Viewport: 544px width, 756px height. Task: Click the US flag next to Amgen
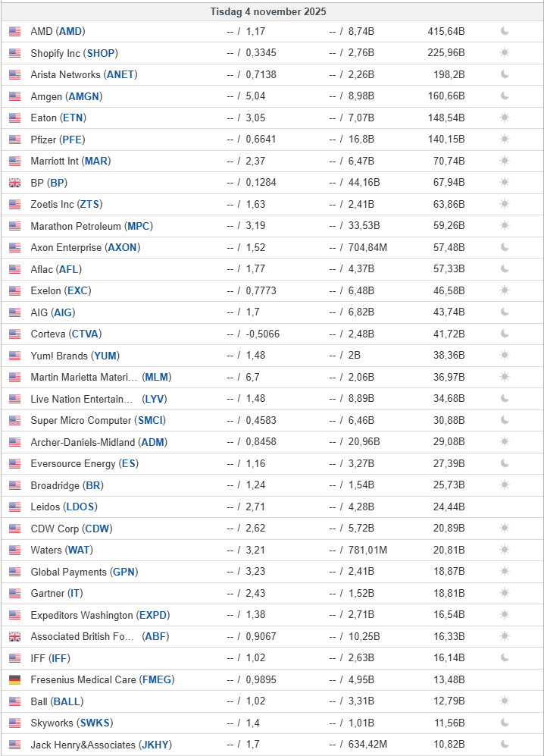pyautogui.click(x=15, y=96)
